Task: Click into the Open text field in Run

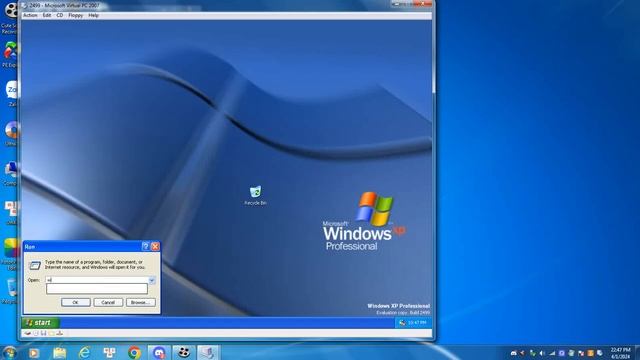Action: [x=97, y=280]
